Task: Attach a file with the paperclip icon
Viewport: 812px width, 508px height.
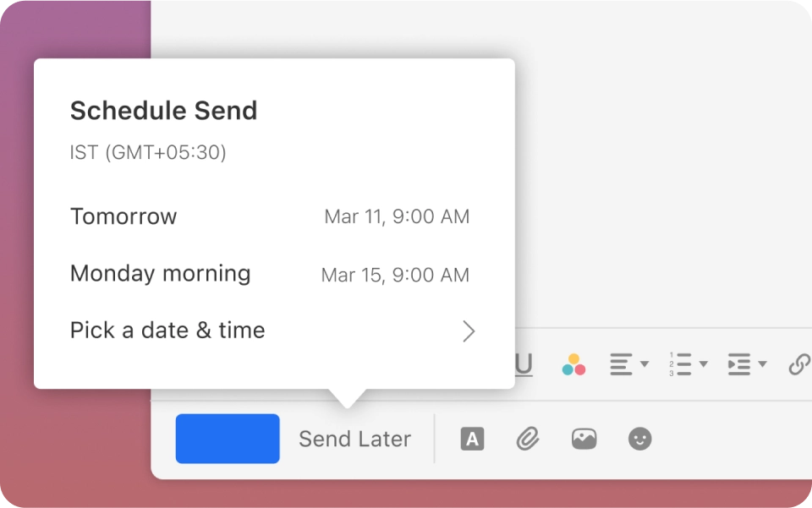Action: (x=528, y=439)
